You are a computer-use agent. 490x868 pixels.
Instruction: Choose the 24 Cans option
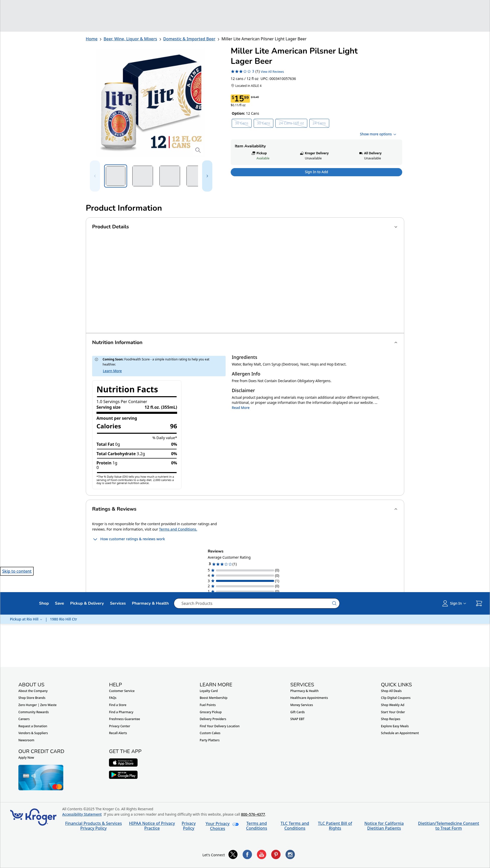[319, 123]
